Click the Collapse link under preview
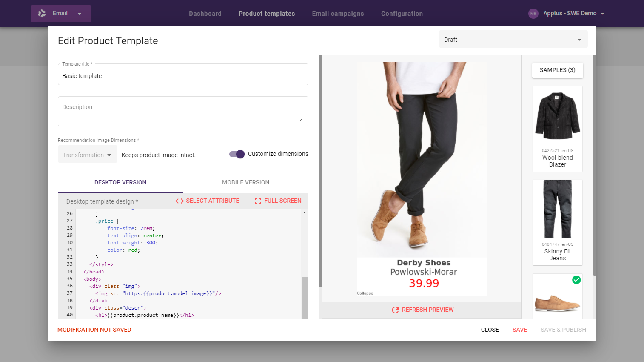644x362 pixels. tap(365, 293)
